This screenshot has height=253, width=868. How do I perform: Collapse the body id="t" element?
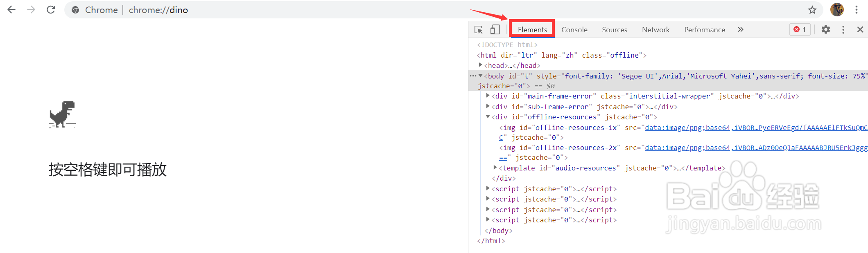480,76
